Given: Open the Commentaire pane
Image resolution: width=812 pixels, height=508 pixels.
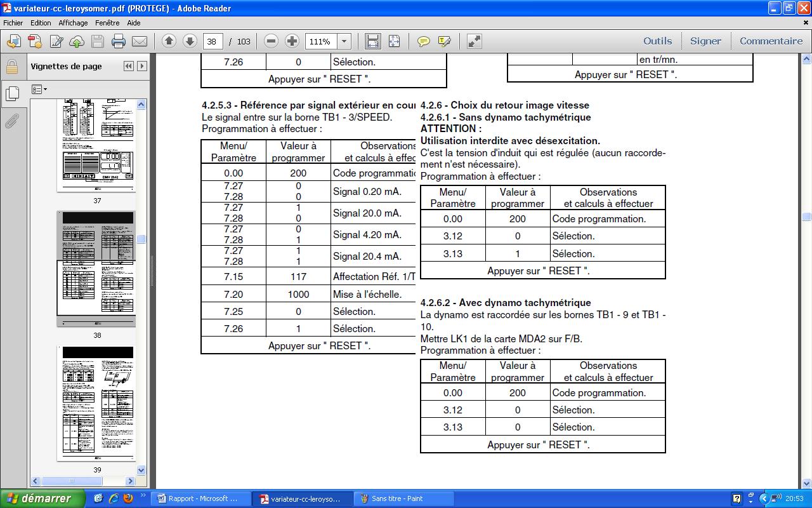Looking at the screenshot, I should click(x=771, y=41).
